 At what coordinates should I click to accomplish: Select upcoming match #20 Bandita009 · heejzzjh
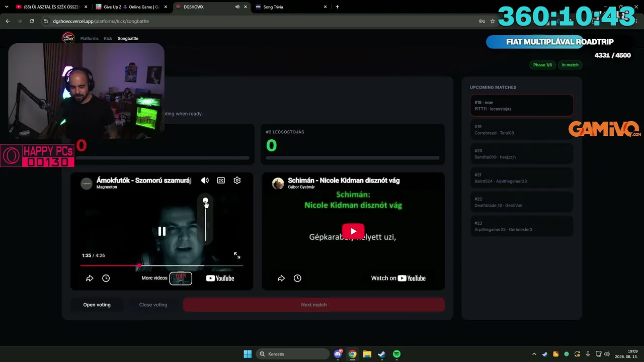tap(521, 154)
